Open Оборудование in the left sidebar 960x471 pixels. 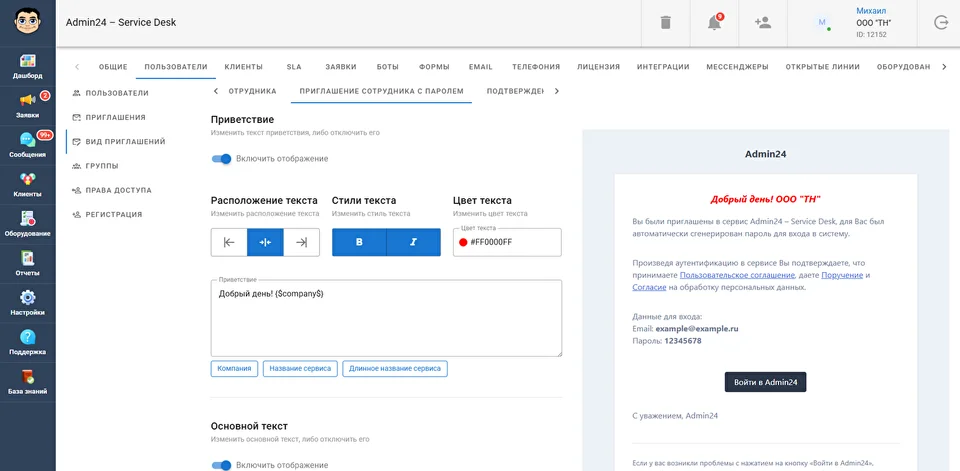(28, 224)
